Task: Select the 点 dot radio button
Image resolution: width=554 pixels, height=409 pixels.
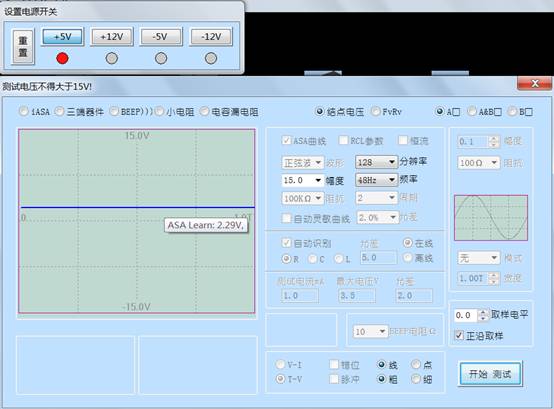Action: tap(416, 364)
